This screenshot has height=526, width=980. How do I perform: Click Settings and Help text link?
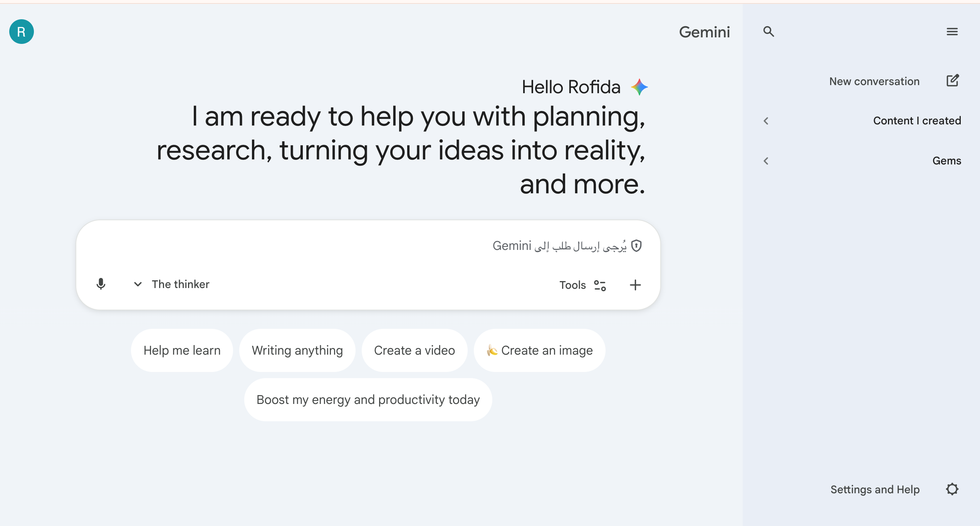pyautogui.click(x=875, y=489)
